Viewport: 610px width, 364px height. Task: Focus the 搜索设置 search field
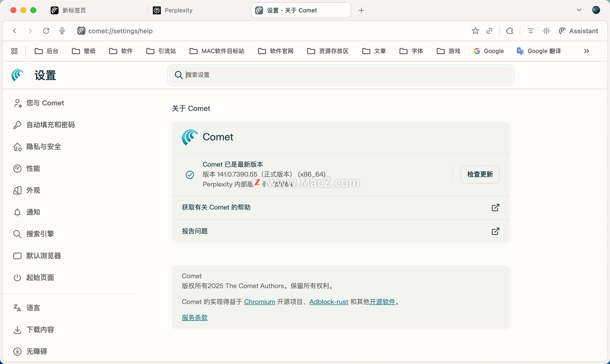coord(340,75)
